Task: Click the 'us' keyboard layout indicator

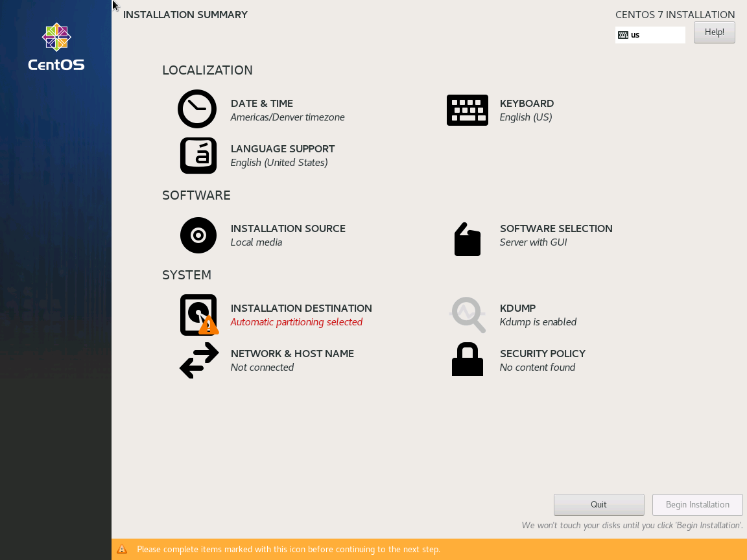Action: (650, 35)
